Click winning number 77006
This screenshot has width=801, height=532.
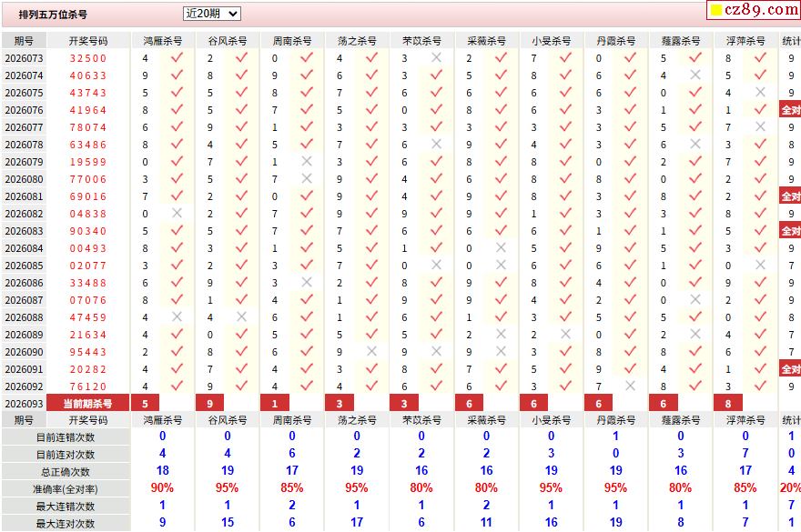tap(88, 179)
